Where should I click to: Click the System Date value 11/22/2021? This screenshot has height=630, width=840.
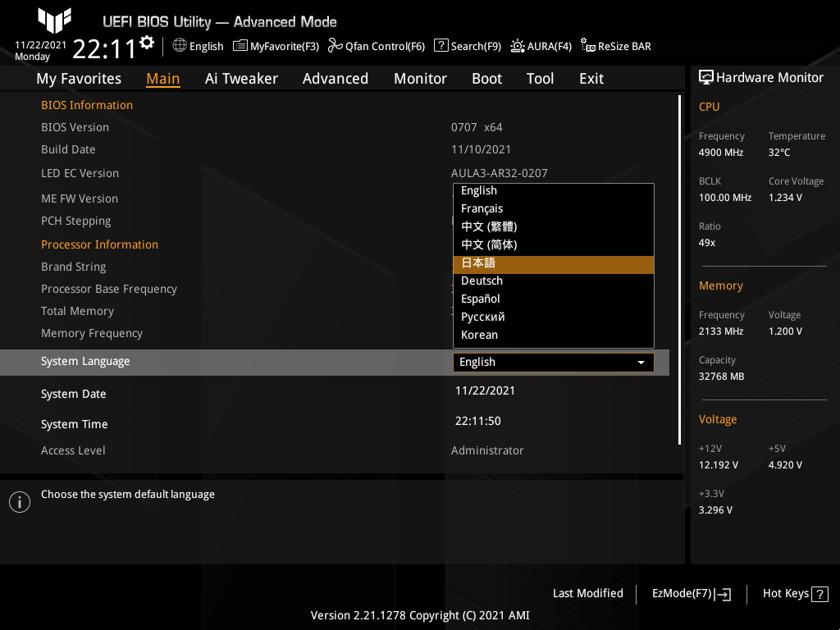tap(485, 390)
